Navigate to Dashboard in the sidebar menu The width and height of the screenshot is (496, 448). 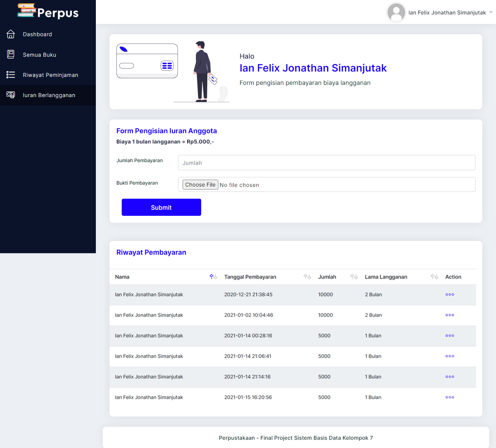click(x=37, y=34)
